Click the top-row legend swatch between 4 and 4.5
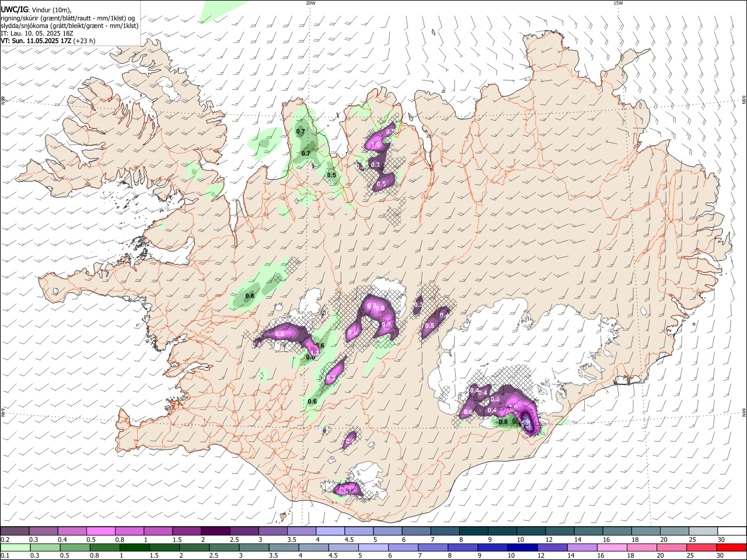The width and height of the screenshot is (747, 560). coord(330,531)
